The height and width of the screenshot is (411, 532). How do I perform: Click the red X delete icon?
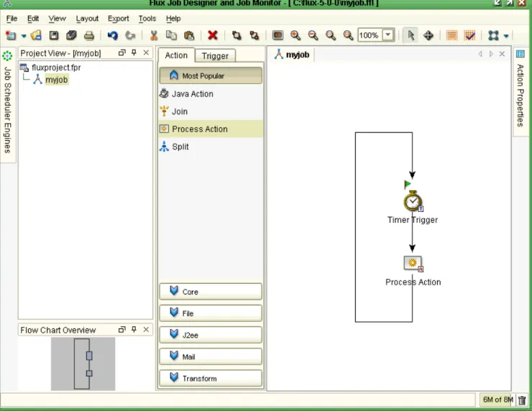(212, 35)
